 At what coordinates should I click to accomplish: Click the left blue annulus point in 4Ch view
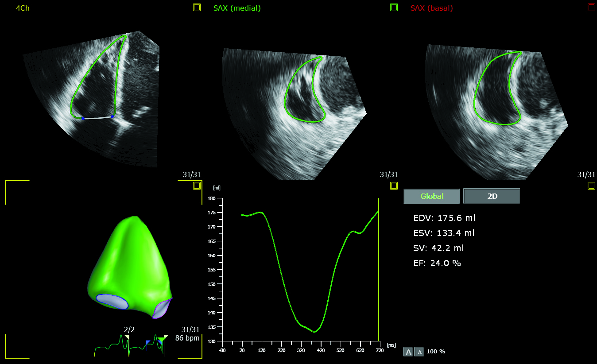point(83,119)
